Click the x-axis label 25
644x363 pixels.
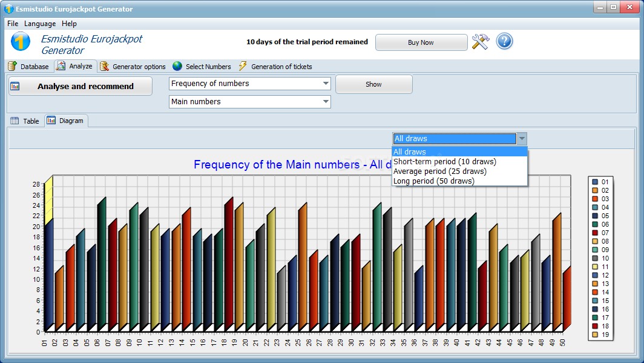[x=298, y=342]
